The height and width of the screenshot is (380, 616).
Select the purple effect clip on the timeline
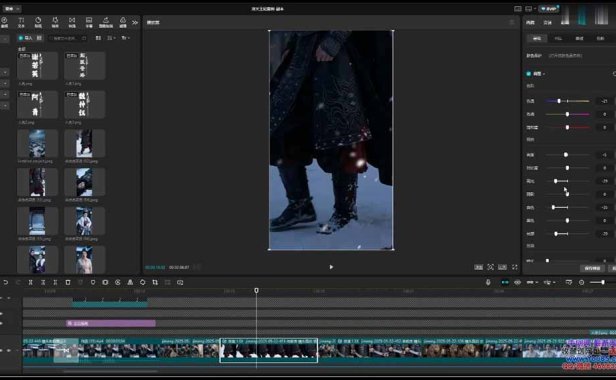[111, 323]
